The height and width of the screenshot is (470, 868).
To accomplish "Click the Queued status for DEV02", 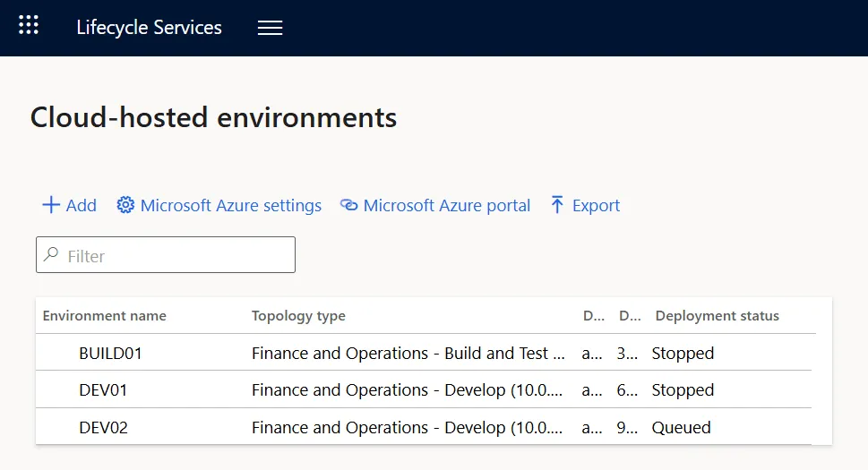I will (681, 427).
